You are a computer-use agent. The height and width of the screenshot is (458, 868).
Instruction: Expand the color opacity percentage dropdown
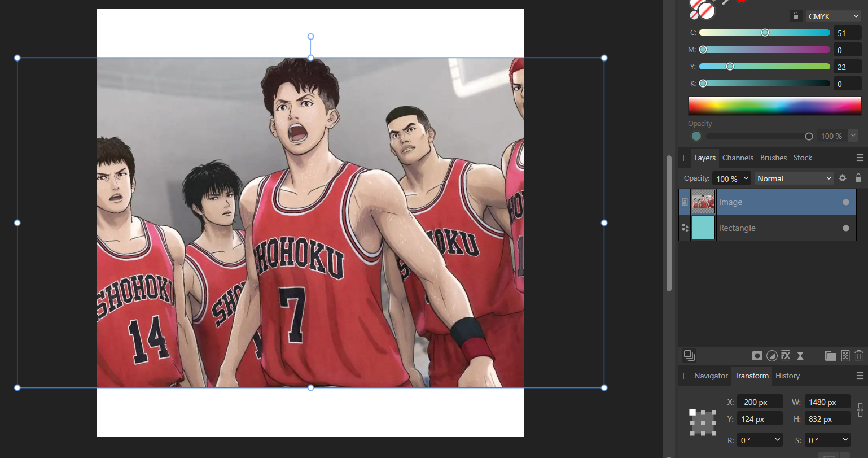853,136
